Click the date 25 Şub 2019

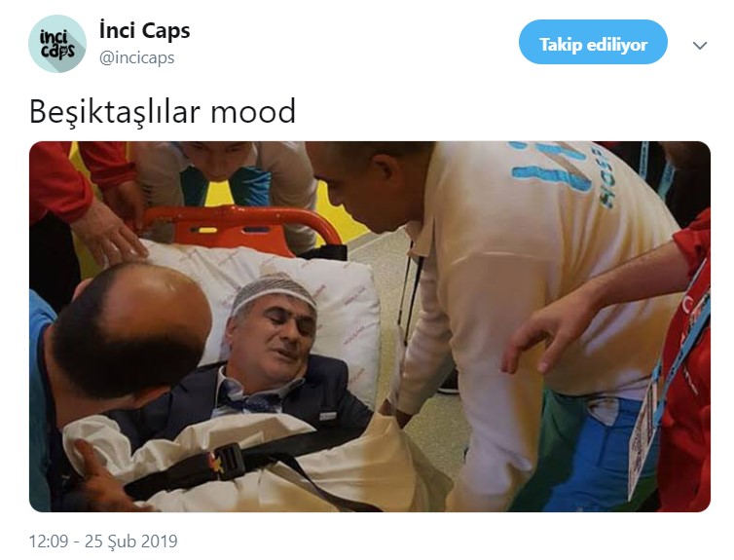click(x=131, y=541)
